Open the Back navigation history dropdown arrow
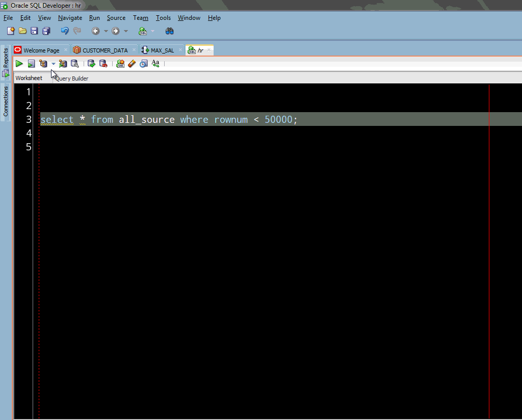 106,31
